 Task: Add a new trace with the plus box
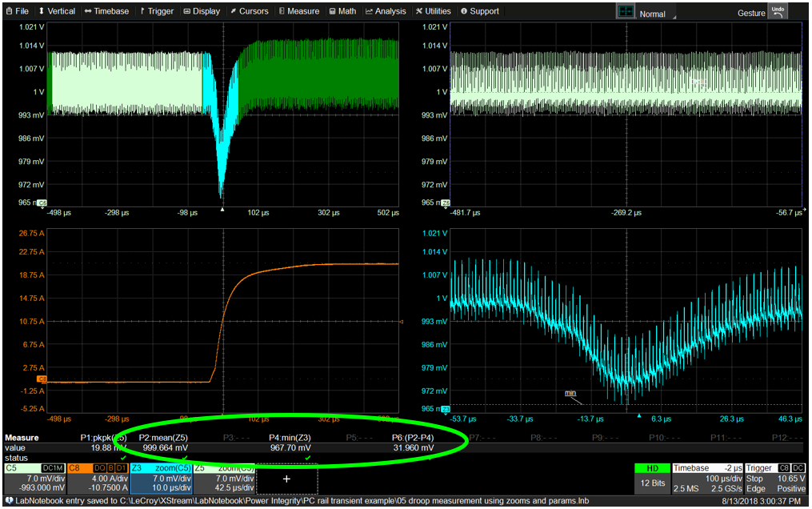286,479
